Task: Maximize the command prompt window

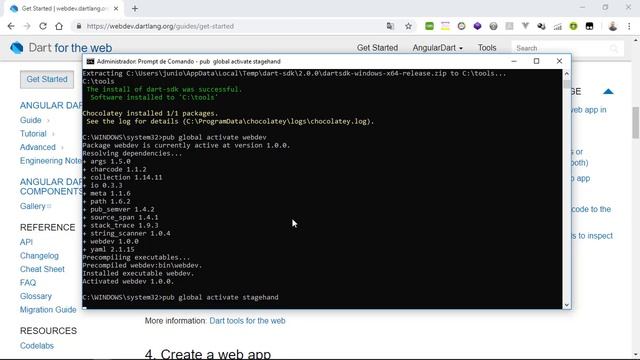Action: 536,61
